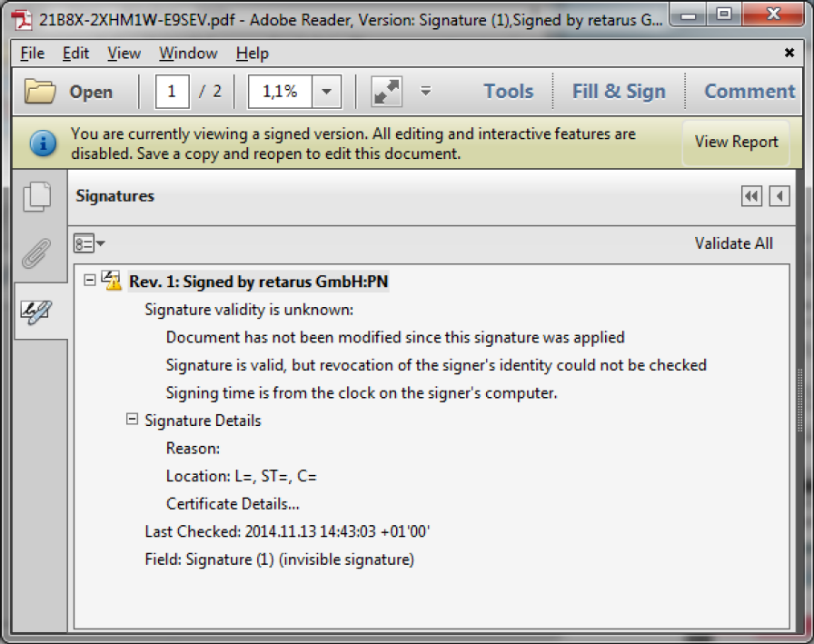This screenshot has height=644, width=814.
Task: Open the signature options list dropdown
Action: click(89, 243)
